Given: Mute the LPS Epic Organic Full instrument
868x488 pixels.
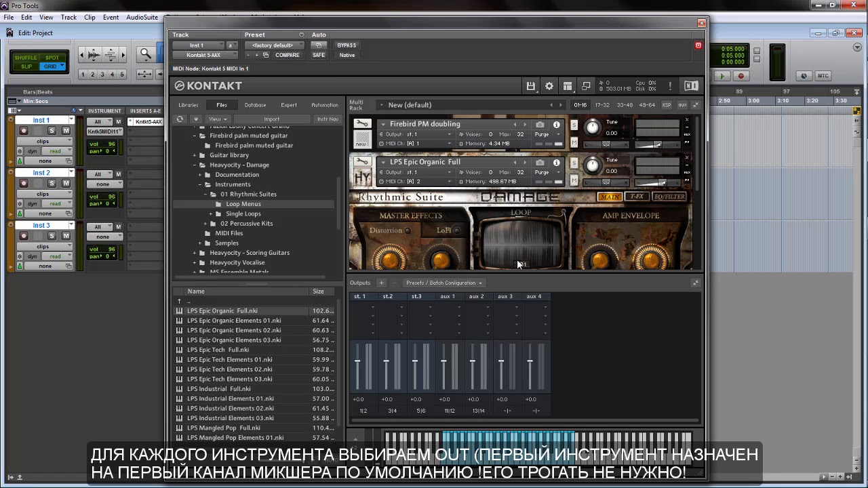Looking at the screenshot, I should coord(574,180).
